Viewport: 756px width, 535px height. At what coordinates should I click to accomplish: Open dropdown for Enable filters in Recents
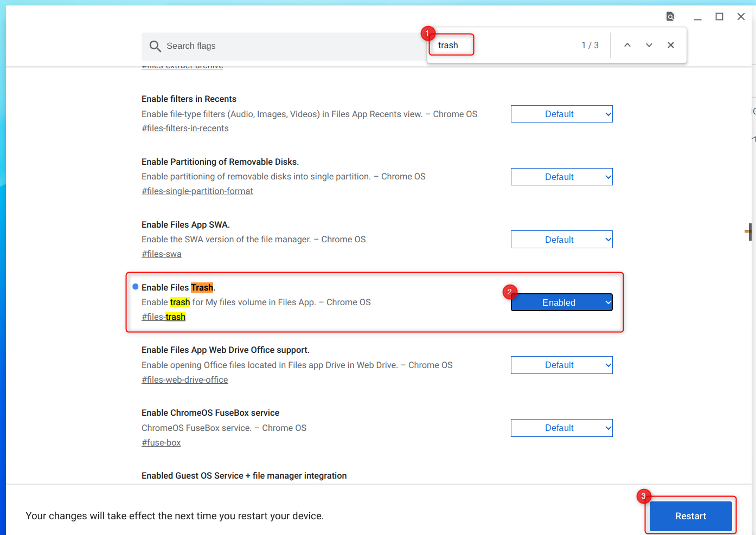(x=562, y=114)
